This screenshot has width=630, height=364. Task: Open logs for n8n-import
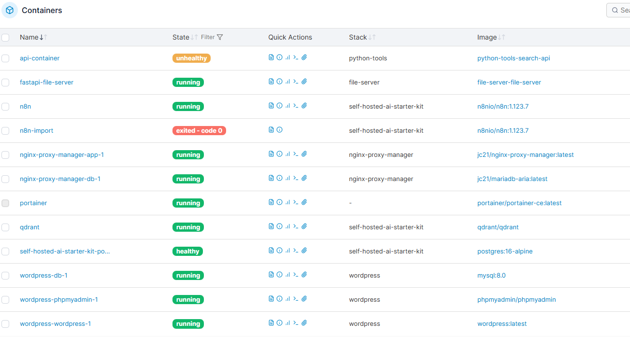click(x=271, y=130)
